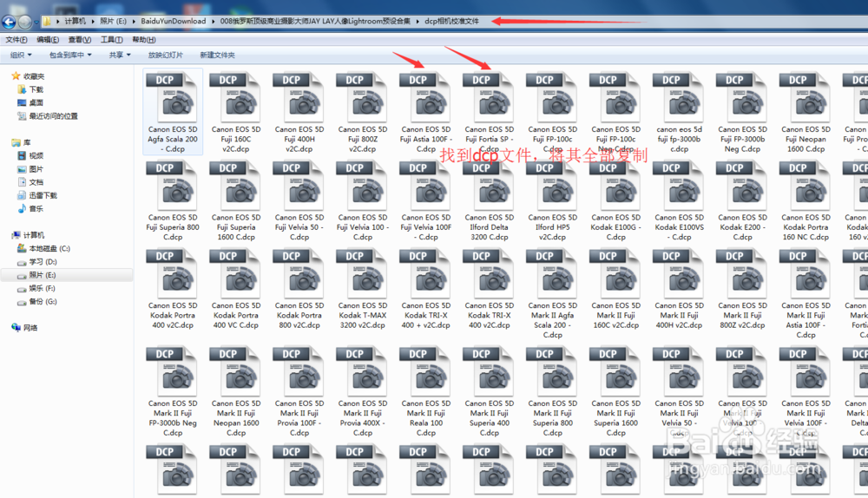Click BaiduYunDownload in the address path
The width and height of the screenshot is (868, 498).
(x=174, y=21)
